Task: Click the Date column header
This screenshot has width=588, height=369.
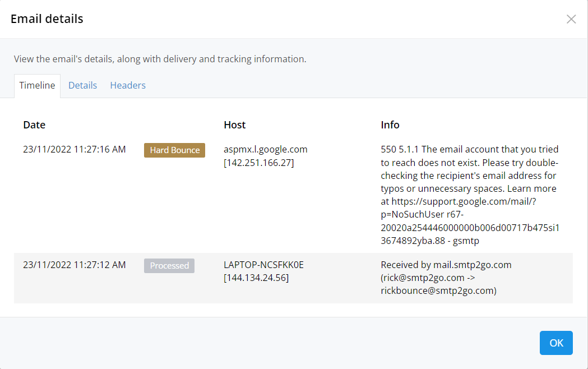Action: [34, 125]
